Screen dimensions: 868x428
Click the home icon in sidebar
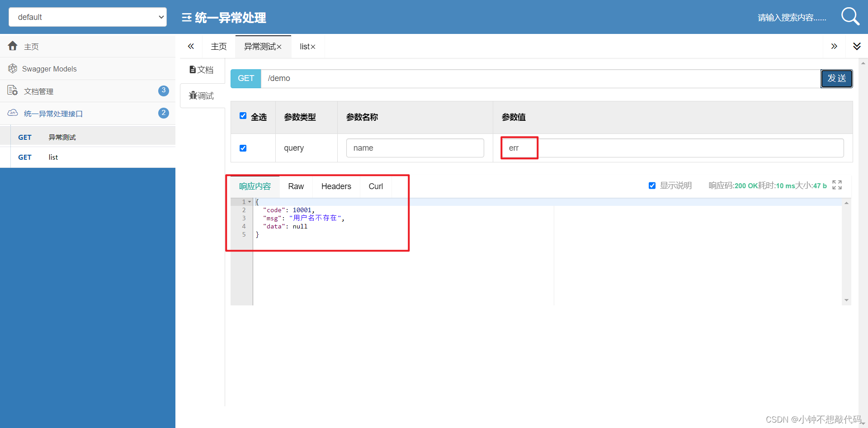click(x=13, y=46)
